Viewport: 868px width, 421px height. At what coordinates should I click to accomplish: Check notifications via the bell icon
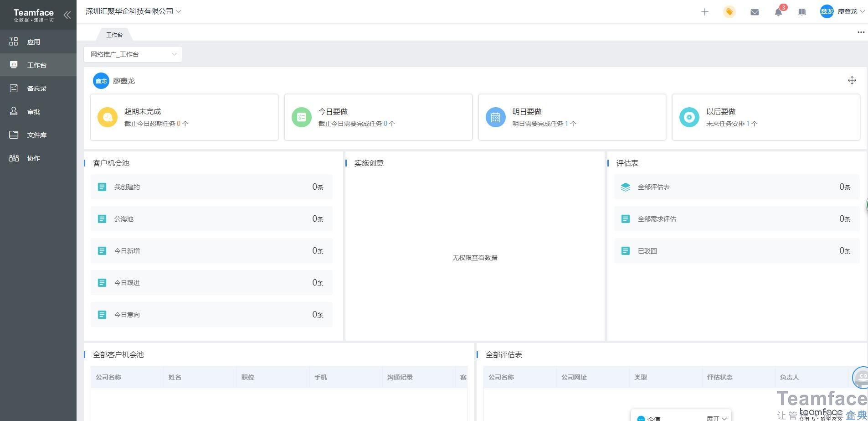pyautogui.click(x=778, y=12)
